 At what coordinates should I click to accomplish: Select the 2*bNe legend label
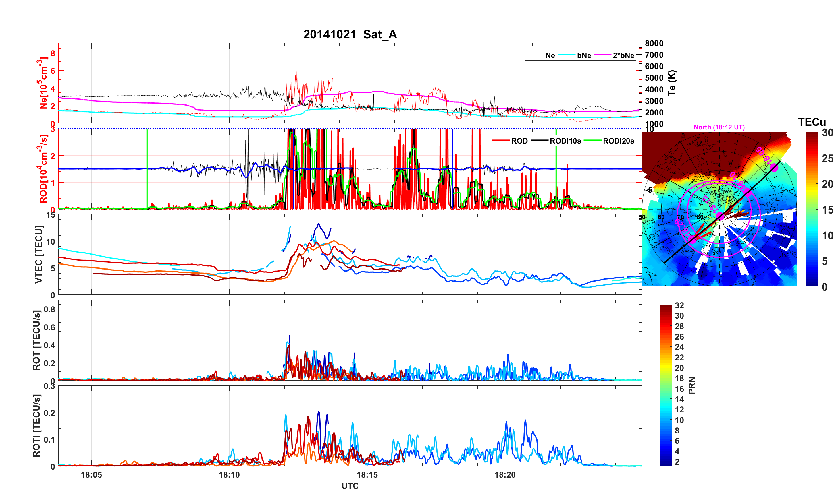pos(623,55)
